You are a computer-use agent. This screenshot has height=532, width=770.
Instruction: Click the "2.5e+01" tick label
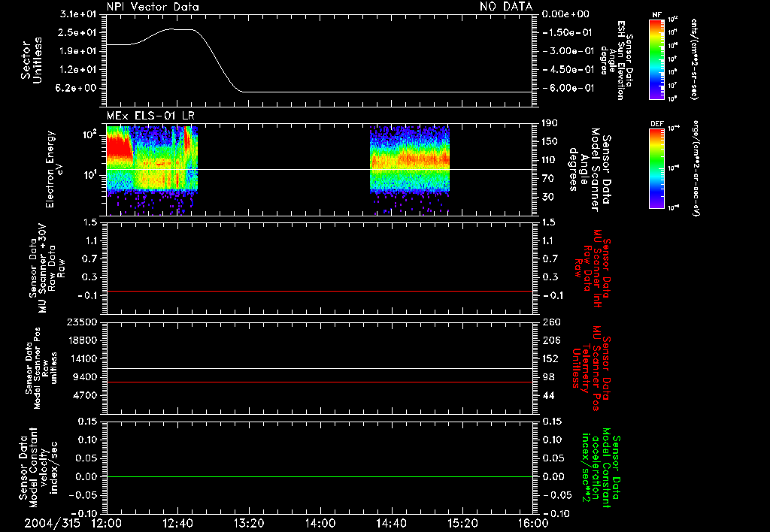(x=78, y=32)
